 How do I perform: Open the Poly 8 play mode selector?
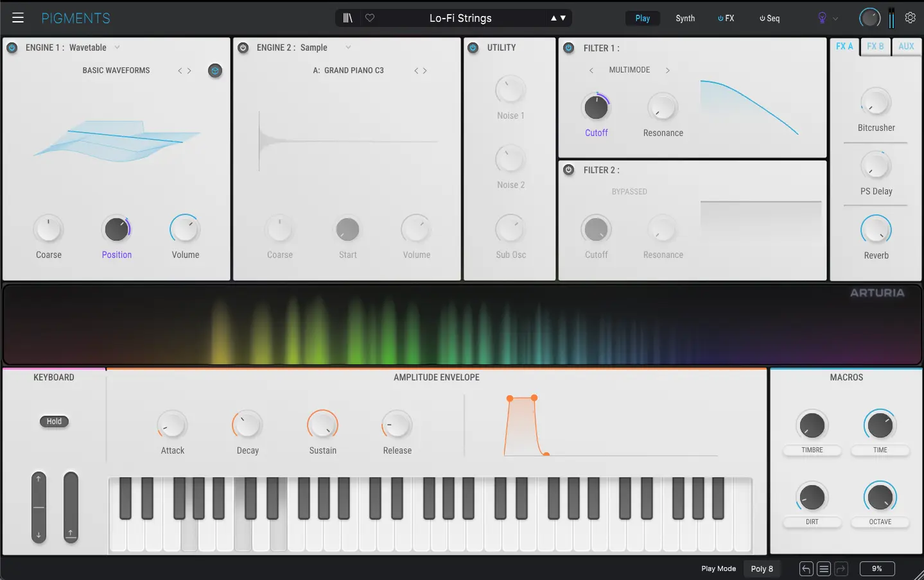(761, 568)
